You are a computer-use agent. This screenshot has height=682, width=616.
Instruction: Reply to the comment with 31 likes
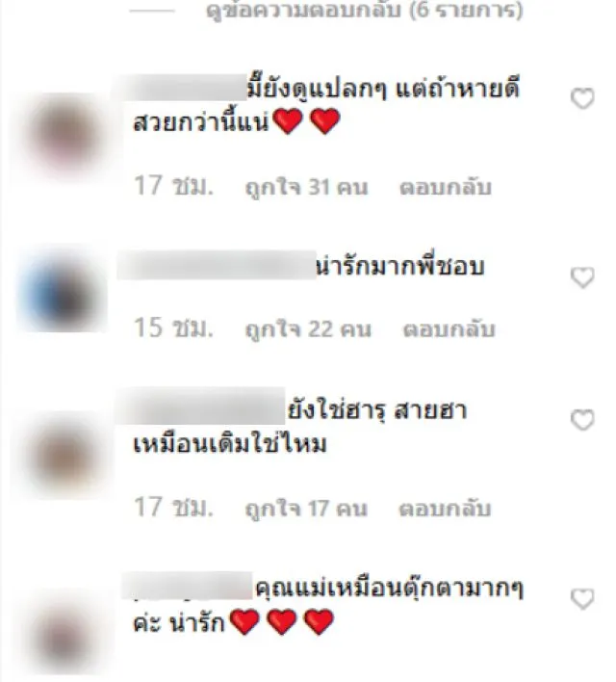tap(445, 188)
